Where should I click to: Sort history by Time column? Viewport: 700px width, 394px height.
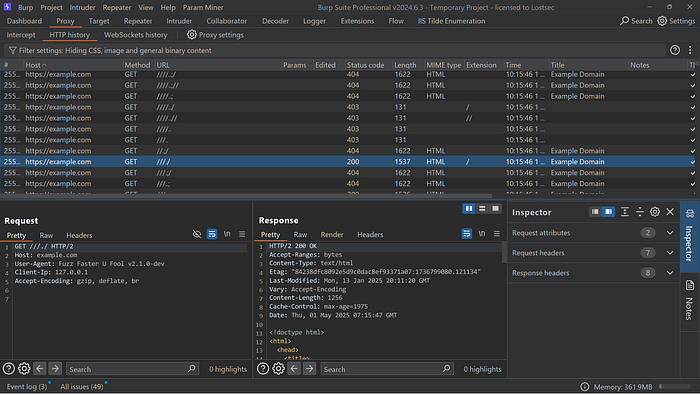[526, 65]
